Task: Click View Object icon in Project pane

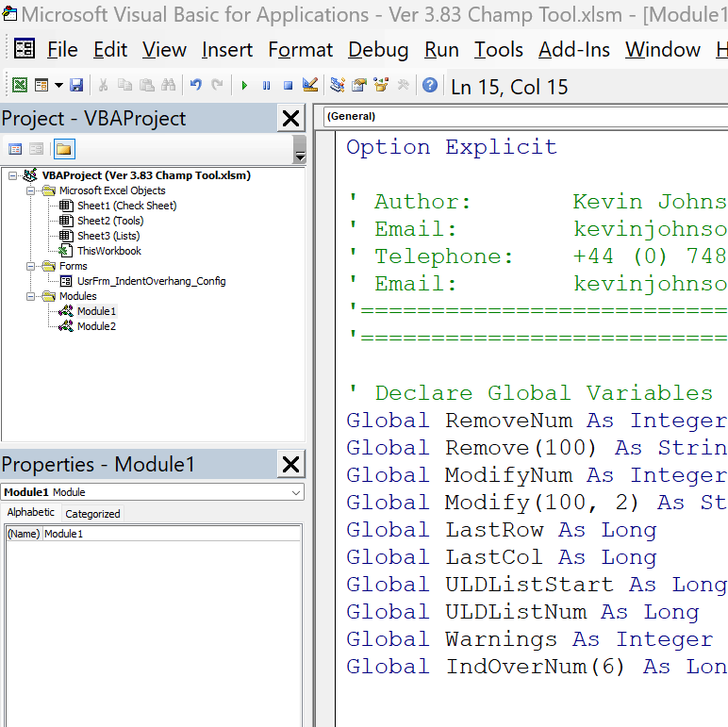Action: 36,149
